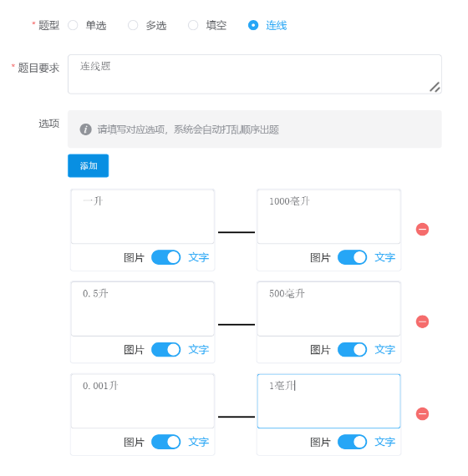Focus the 题目要求 text area
The image size is (468, 476).
point(255,74)
